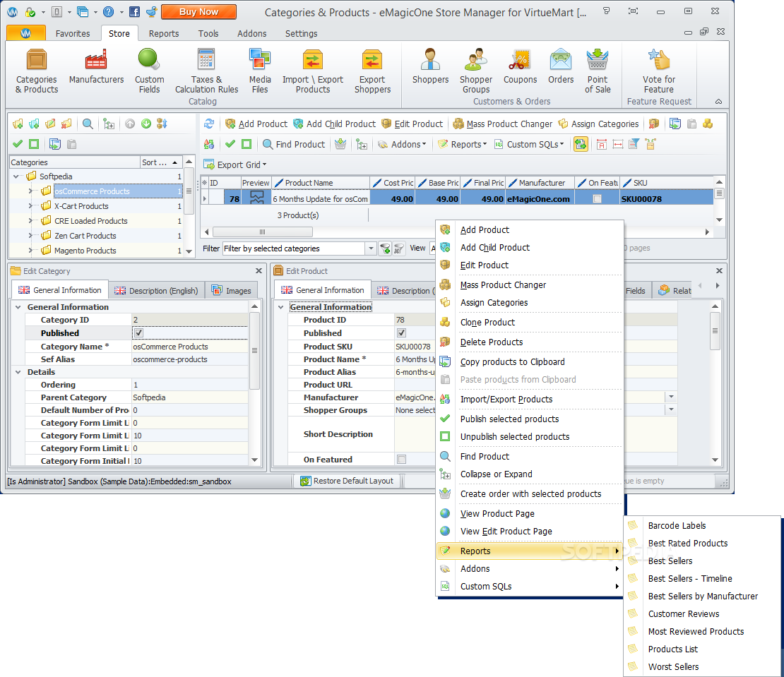Click the Category Name field value

[x=189, y=346]
